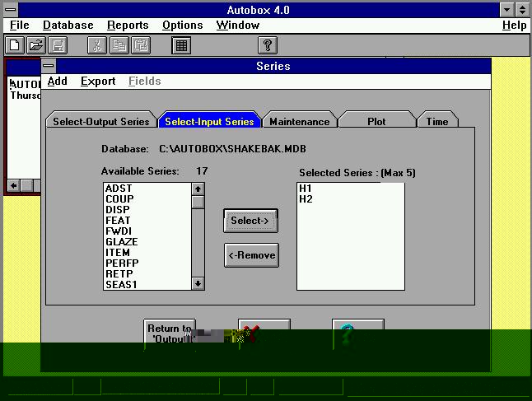Image resolution: width=532 pixels, height=401 pixels.
Task: Select SEAS1 in Available Series list
Action: (x=147, y=285)
